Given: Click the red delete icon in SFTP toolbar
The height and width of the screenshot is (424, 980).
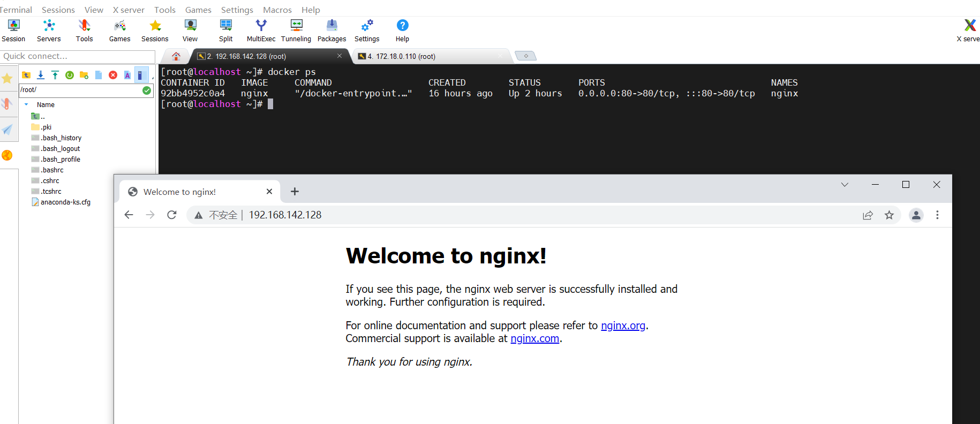Looking at the screenshot, I should point(113,75).
